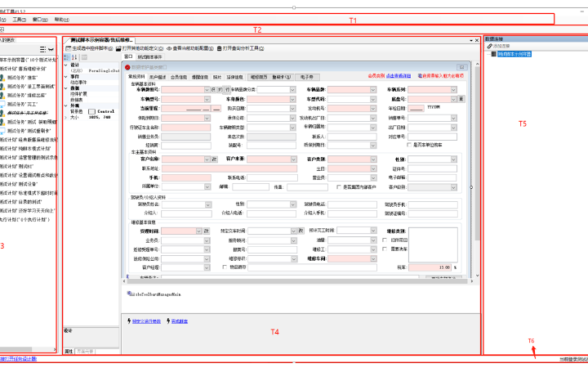Enable the 旧件带回 checkbox

coord(385,240)
